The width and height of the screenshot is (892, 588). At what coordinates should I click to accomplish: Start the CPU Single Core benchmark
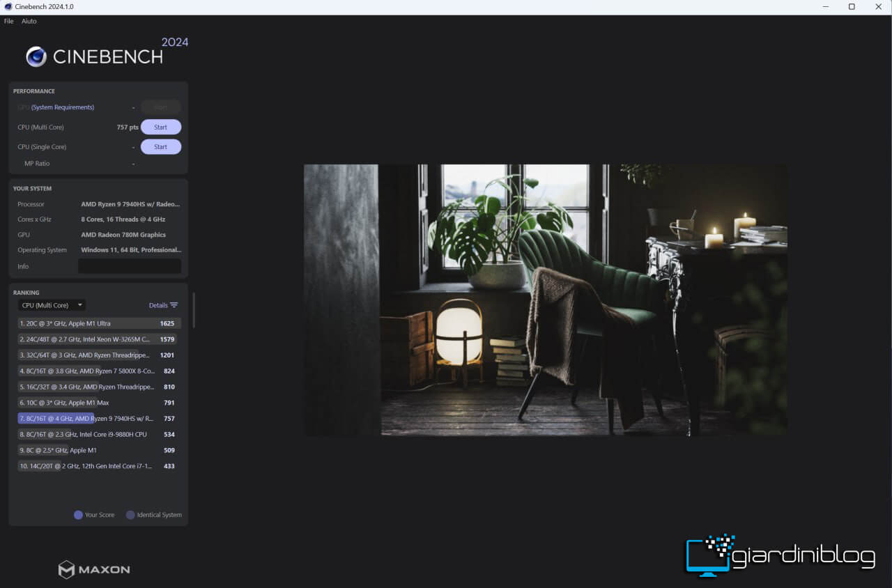coord(161,147)
